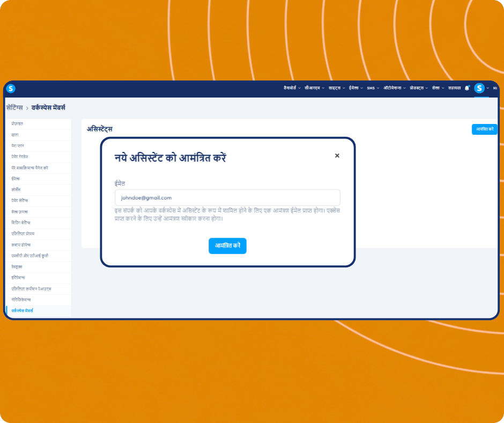Image resolution: width=504 pixels, height=423 pixels.
Task: Expand the सेल्स dropdown menu
Action: [x=438, y=88]
